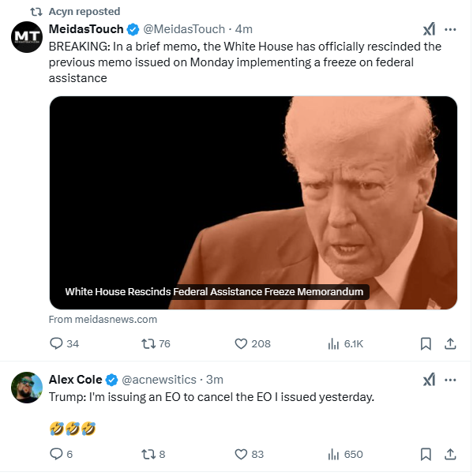Open more options on MeidasTouch post
Viewport: 473px width, 476px height.
pos(450,29)
